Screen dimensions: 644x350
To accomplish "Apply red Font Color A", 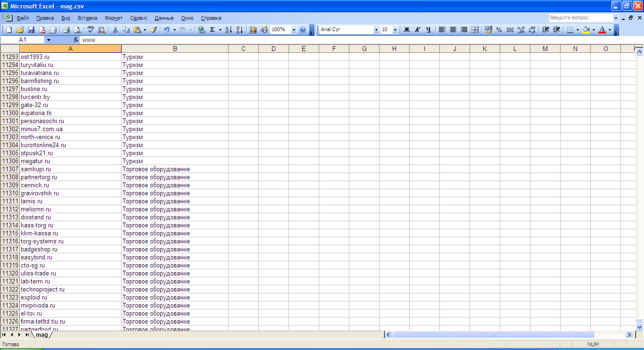I will [x=602, y=30].
